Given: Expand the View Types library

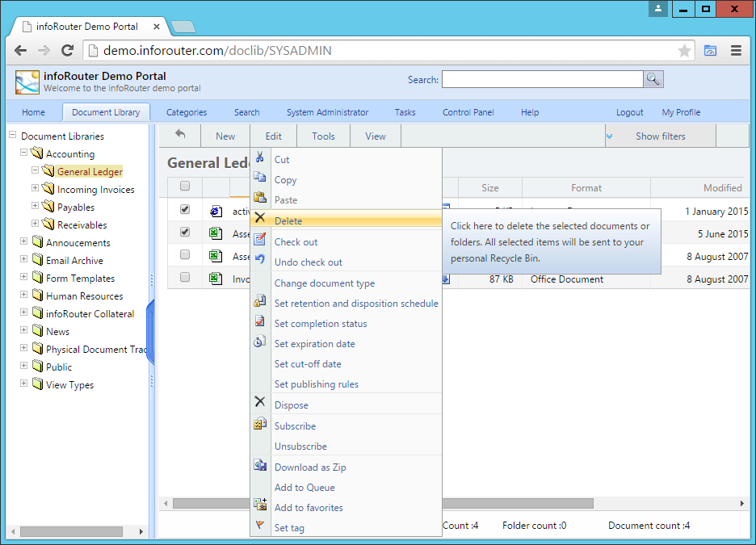Looking at the screenshot, I should point(23,383).
